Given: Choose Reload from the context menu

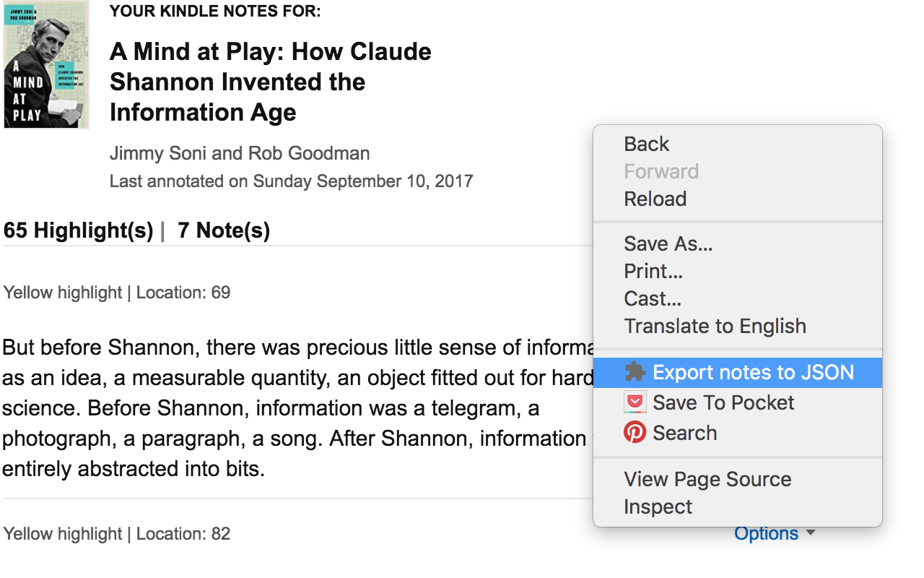Looking at the screenshot, I should [655, 199].
